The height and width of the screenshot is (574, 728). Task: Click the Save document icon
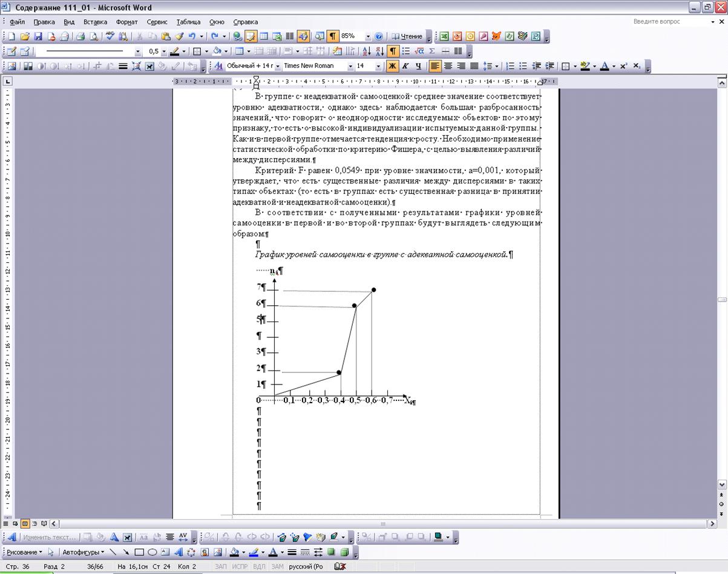pos(38,36)
